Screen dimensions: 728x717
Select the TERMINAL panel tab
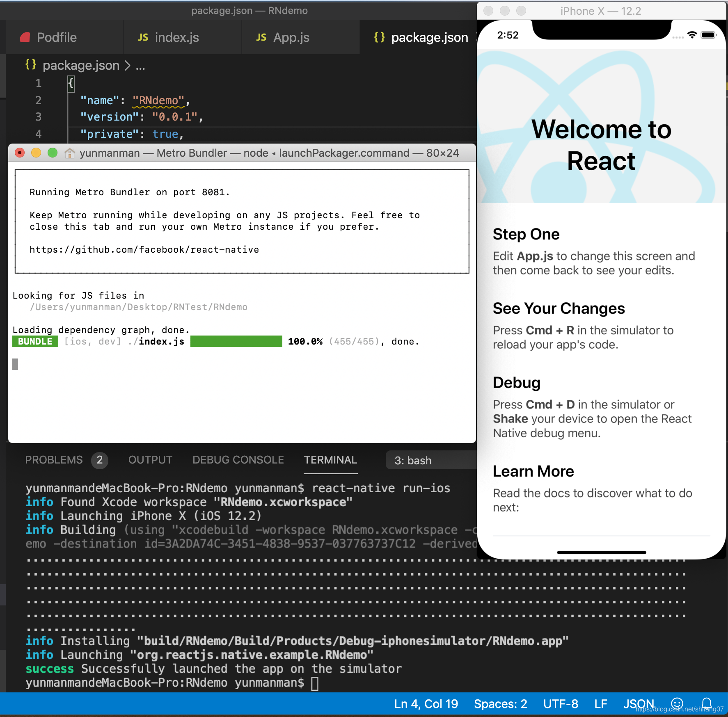tap(330, 460)
